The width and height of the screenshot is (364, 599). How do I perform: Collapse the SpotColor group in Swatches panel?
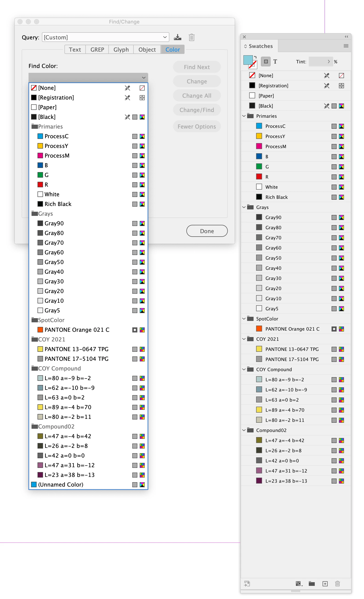coord(244,318)
